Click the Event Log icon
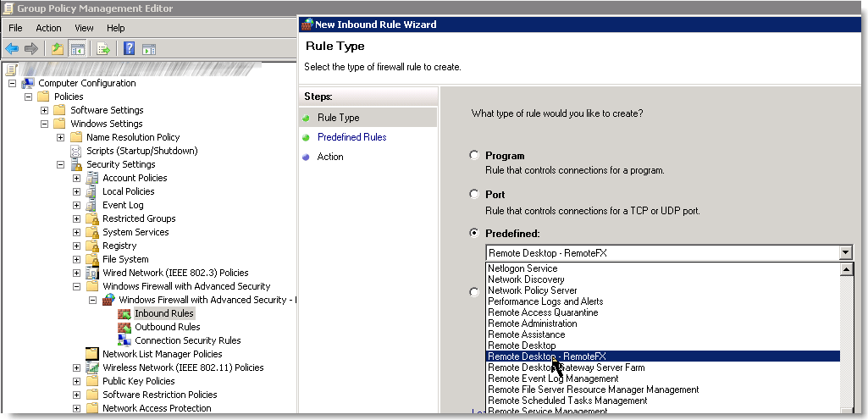The width and height of the screenshot is (868, 420). pyautogui.click(x=92, y=205)
